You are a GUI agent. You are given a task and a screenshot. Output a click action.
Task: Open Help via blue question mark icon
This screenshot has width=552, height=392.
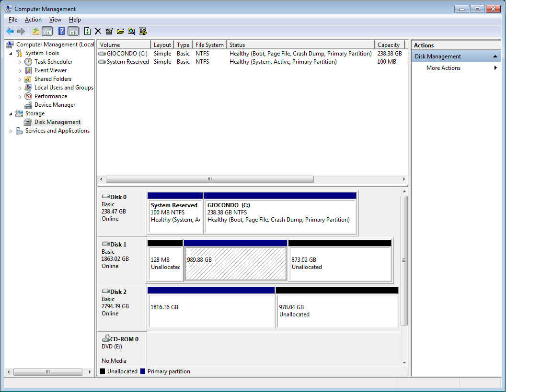61,31
